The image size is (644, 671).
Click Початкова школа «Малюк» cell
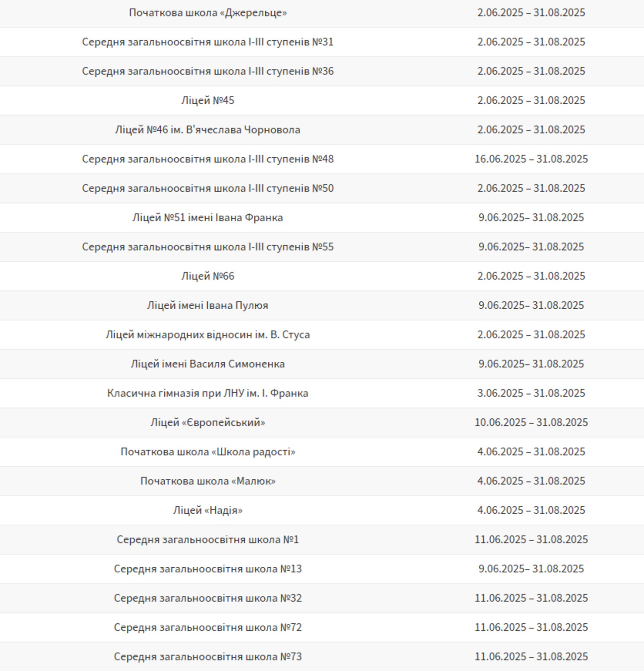point(208,481)
